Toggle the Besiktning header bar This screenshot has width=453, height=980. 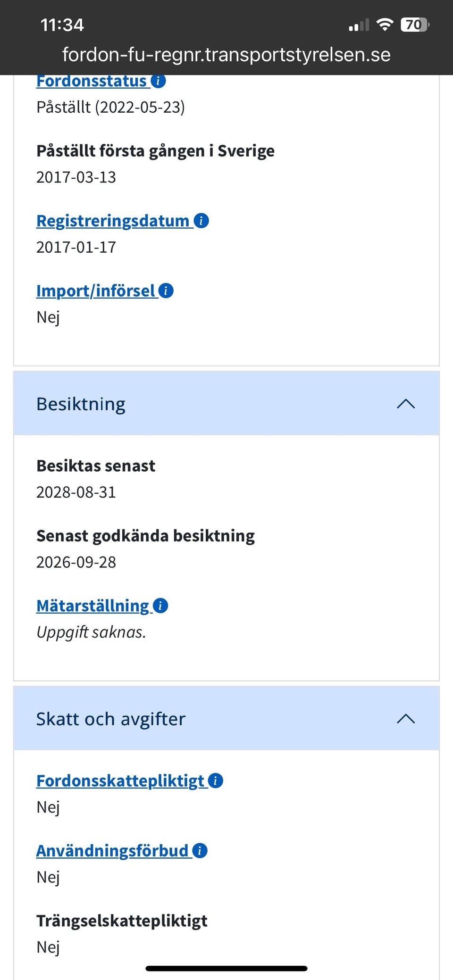coord(226,404)
